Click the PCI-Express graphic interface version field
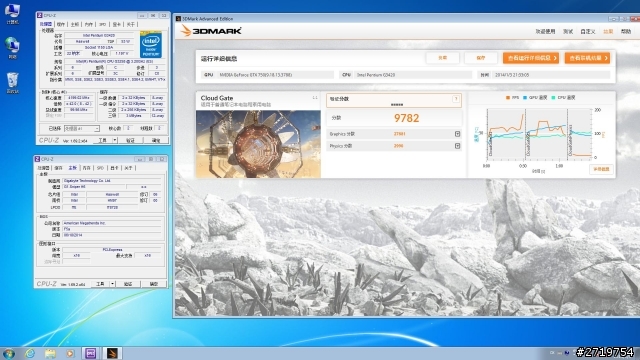The width and height of the screenshot is (640, 360). click(x=112, y=249)
